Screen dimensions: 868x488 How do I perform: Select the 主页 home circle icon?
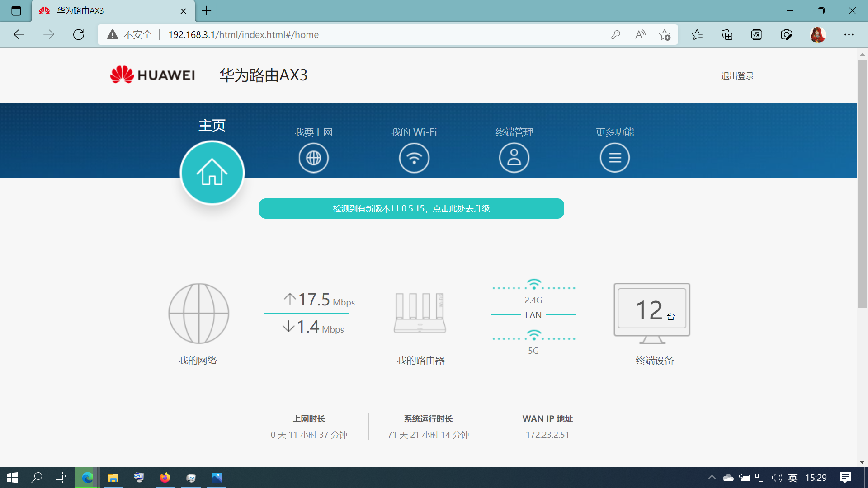[212, 172]
